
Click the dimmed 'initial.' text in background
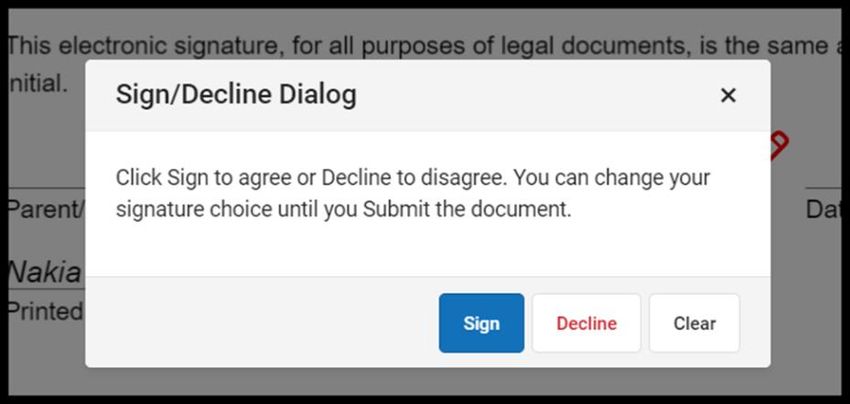37,84
